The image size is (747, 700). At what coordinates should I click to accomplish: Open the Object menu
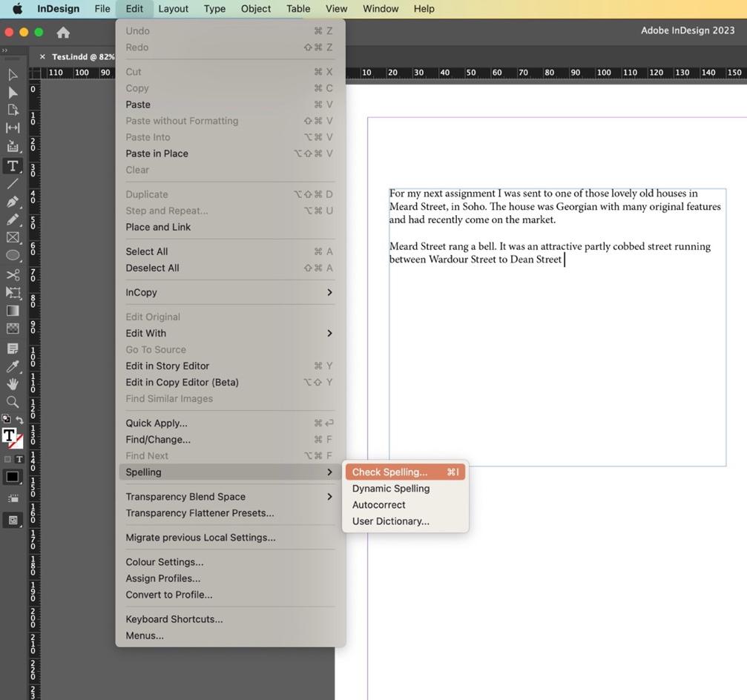(256, 9)
